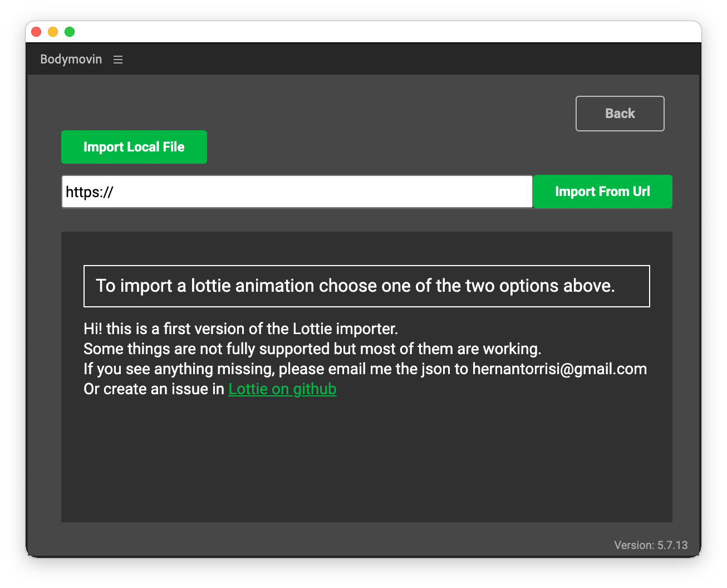Select the Bodymovin panel title
Viewport: 727px width, 588px height.
point(71,59)
